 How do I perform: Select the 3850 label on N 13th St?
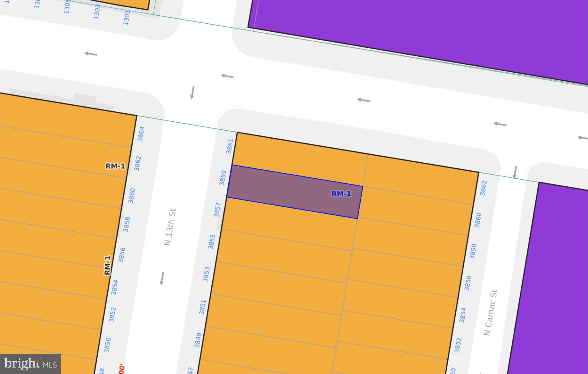107,345
